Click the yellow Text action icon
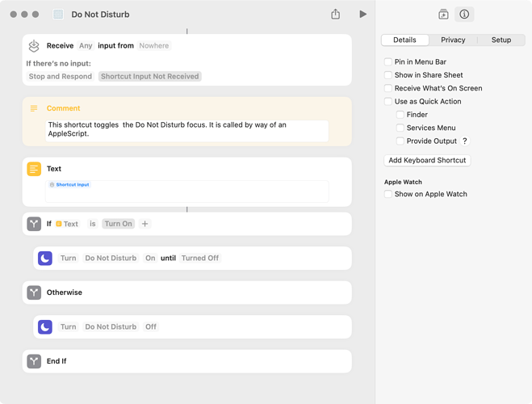This screenshot has height=404, width=532. pyautogui.click(x=34, y=169)
